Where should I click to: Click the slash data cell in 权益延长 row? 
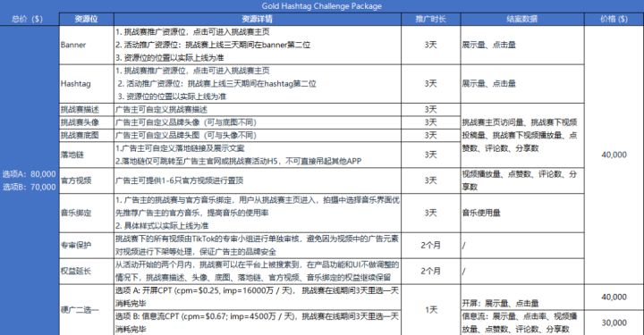click(x=522, y=271)
